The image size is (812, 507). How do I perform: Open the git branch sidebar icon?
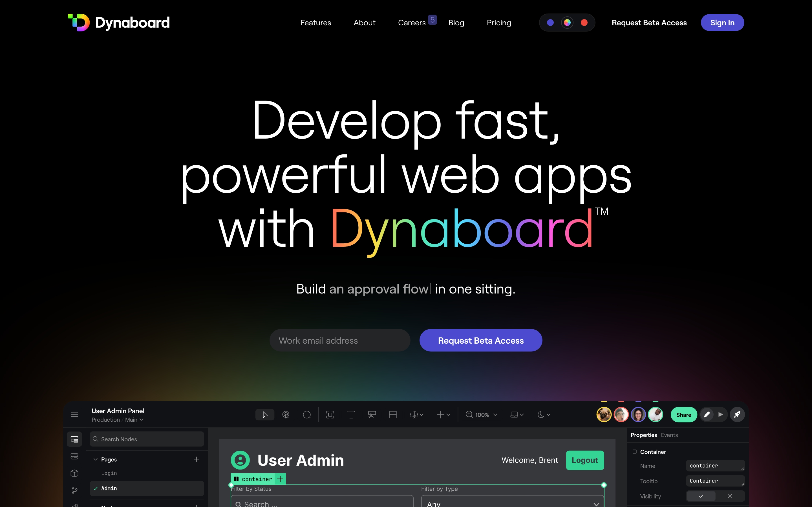pos(74,491)
